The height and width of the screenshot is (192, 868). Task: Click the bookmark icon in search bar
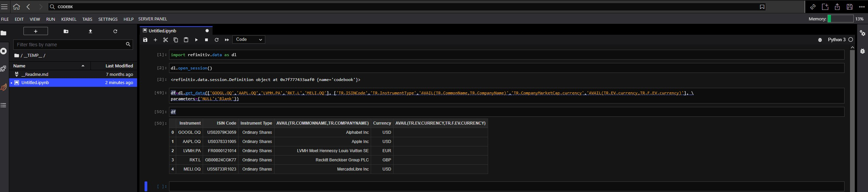[x=762, y=7]
